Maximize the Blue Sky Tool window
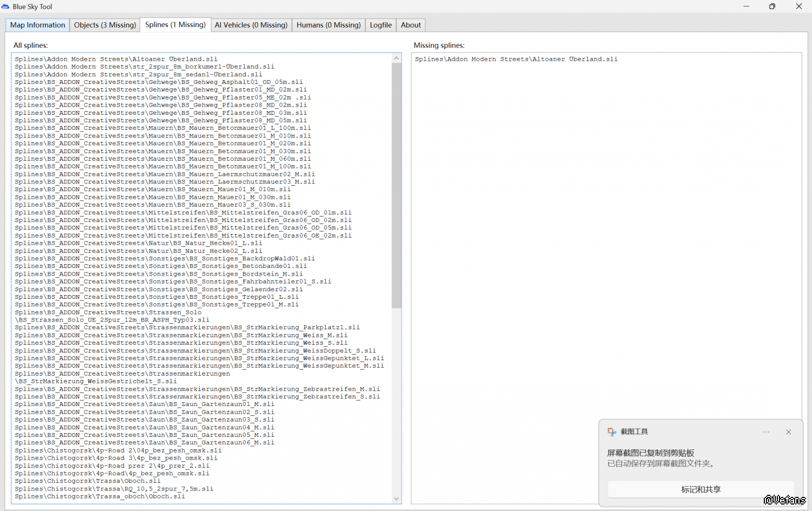Viewport: 812px width, 511px height. click(772, 6)
